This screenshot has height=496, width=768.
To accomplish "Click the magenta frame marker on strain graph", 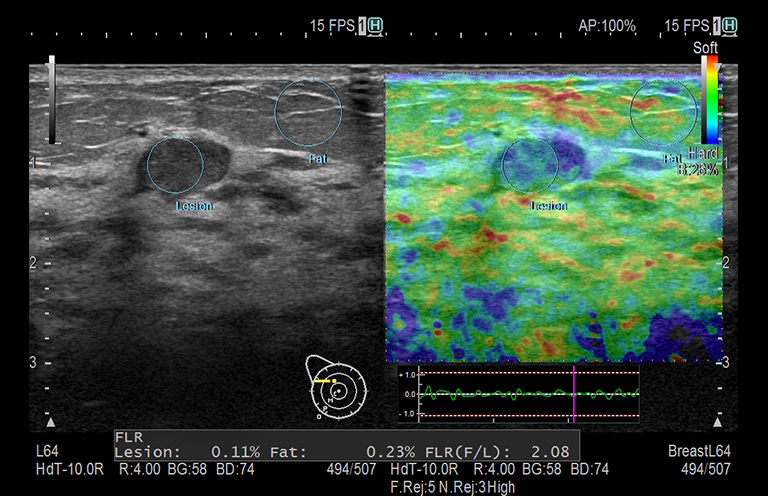I will 574,394.
